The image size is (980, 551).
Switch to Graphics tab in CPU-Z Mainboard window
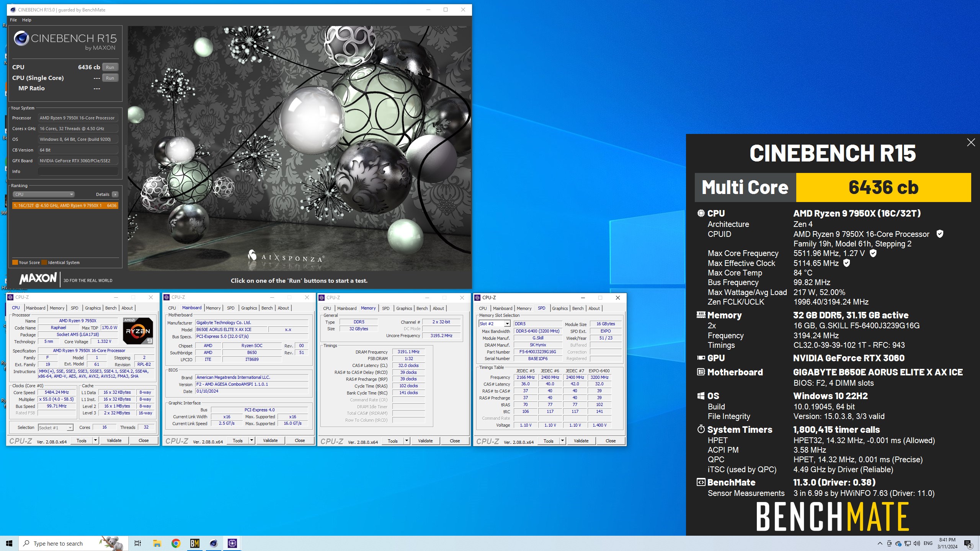coord(249,308)
